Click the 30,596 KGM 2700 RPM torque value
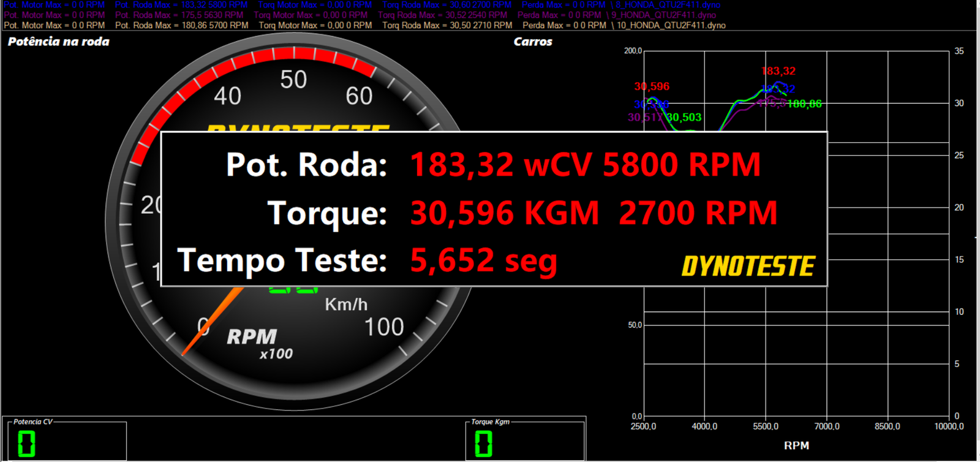 pyautogui.click(x=593, y=213)
